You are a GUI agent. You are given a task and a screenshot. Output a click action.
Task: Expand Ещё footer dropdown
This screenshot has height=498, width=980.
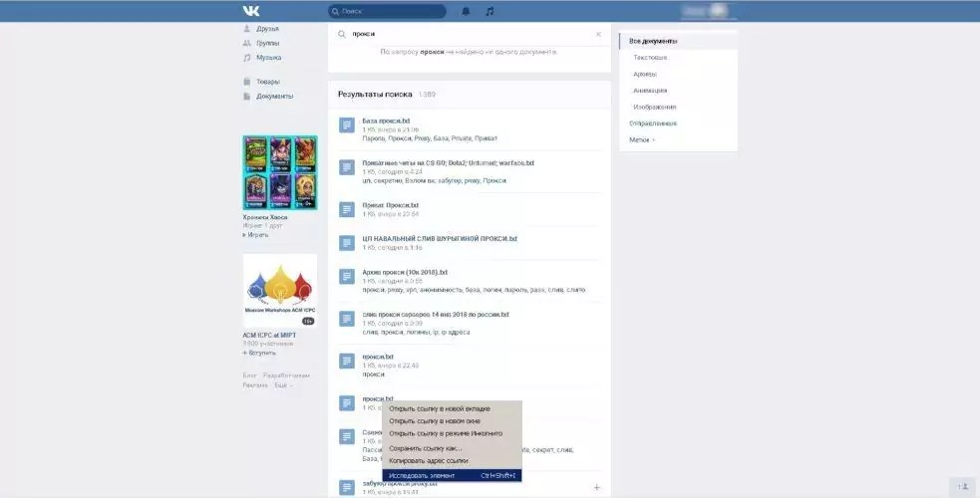[x=283, y=385]
